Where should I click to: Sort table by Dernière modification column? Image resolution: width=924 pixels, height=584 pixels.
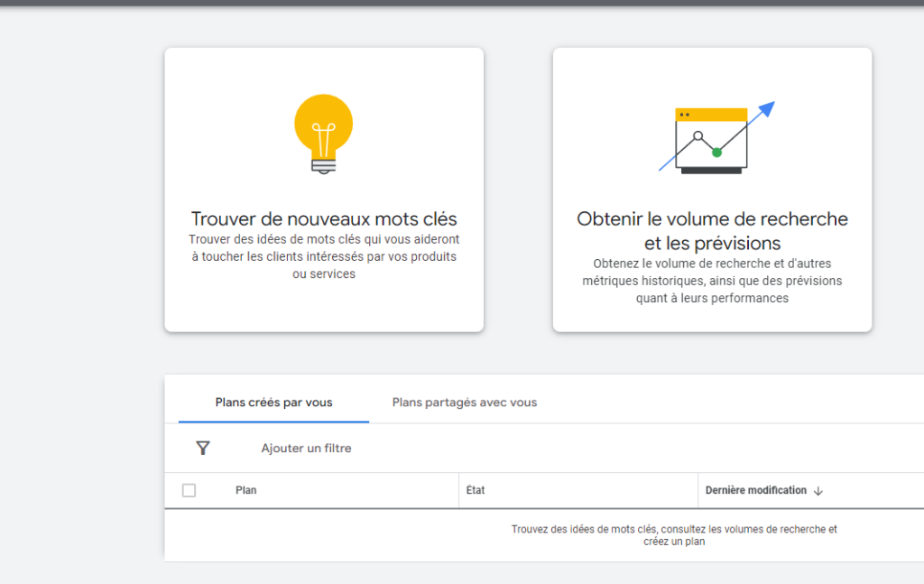click(755, 490)
